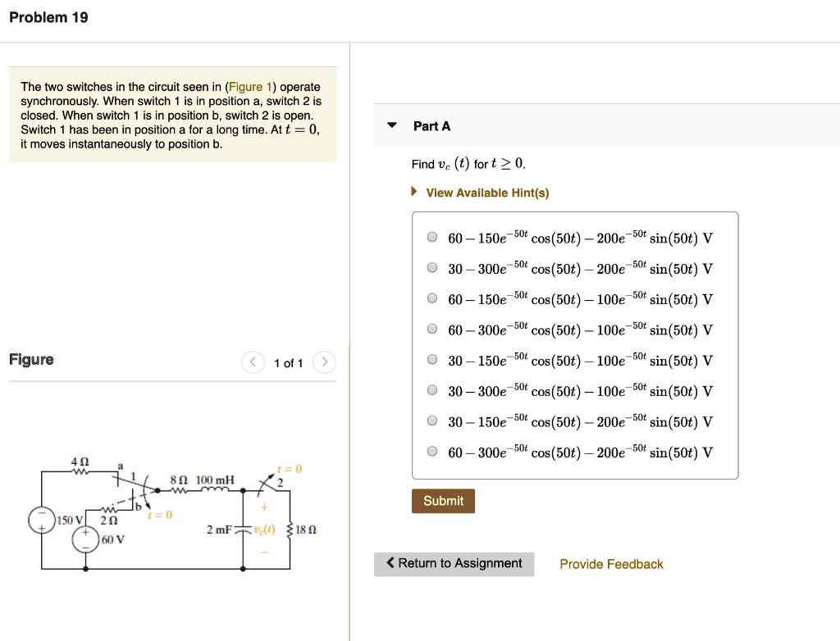This screenshot has height=641, width=840.
Task: Click Return to Assignment
Action: coord(454,563)
